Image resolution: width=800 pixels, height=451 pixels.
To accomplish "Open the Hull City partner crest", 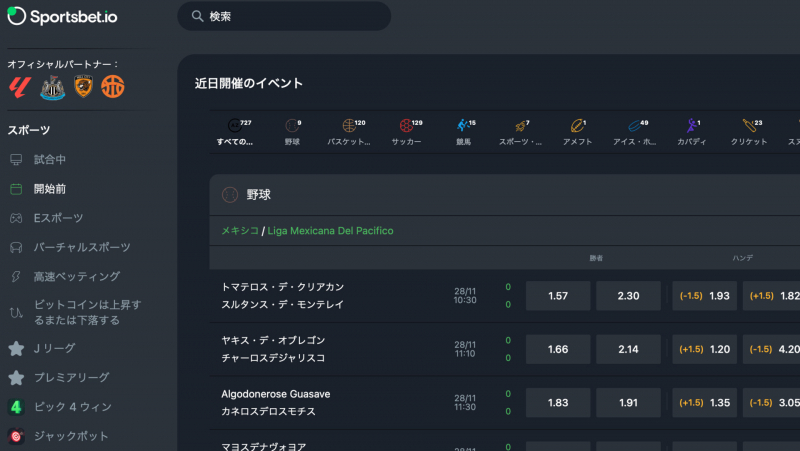I will [x=84, y=86].
